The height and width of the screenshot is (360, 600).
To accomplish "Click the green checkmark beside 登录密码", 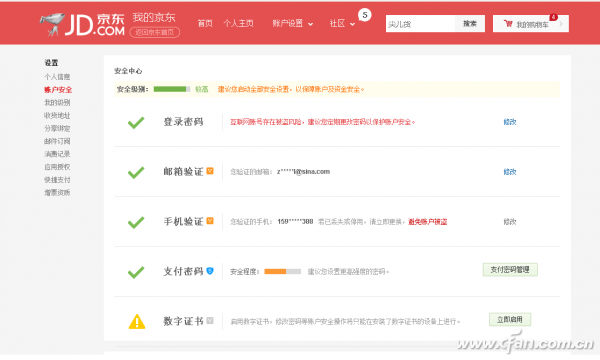I will (136, 122).
